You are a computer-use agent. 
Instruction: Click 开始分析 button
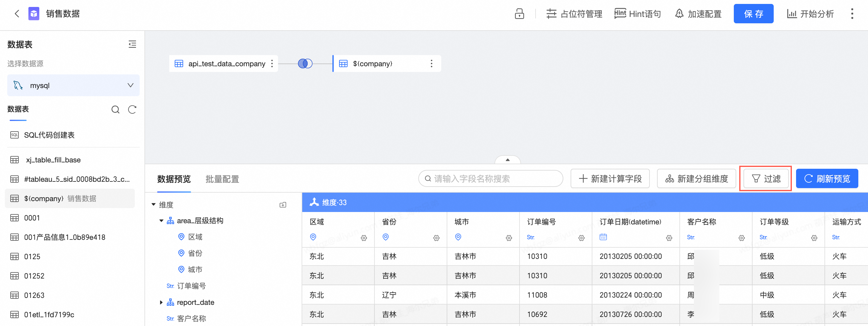pos(810,14)
